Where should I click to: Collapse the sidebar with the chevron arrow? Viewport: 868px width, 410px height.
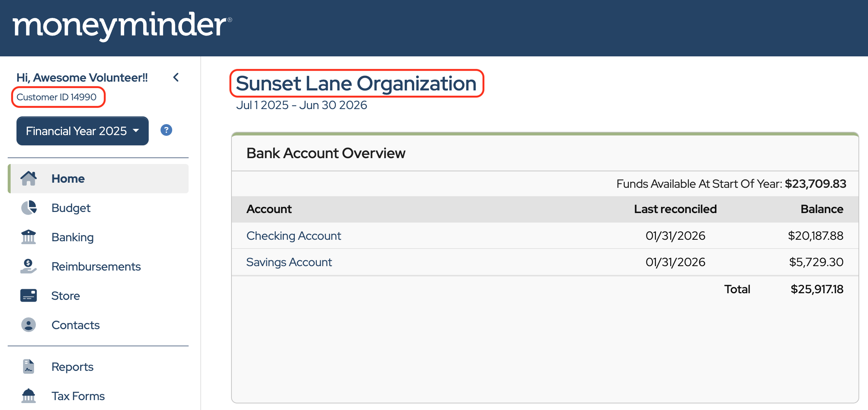pyautogui.click(x=176, y=77)
